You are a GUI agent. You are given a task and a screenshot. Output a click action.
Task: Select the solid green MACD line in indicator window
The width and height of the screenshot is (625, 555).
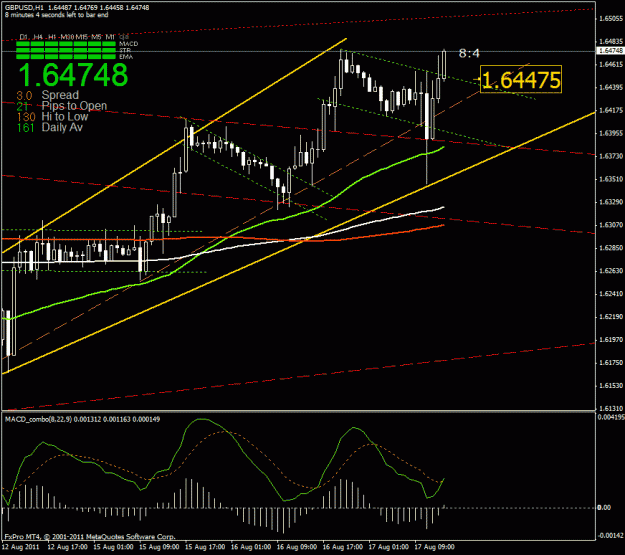(x=203, y=419)
